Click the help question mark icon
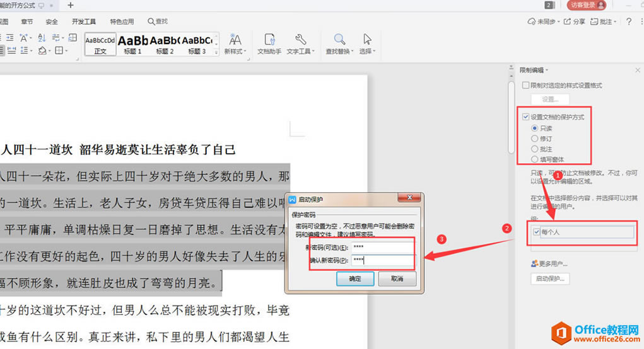The height and width of the screenshot is (349, 644). [x=629, y=21]
